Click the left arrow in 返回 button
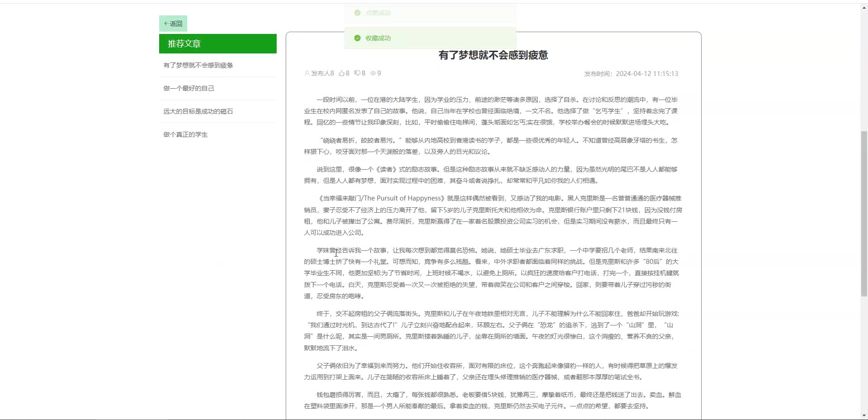The height and width of the screenshot is (420, 868). (166, 24)
